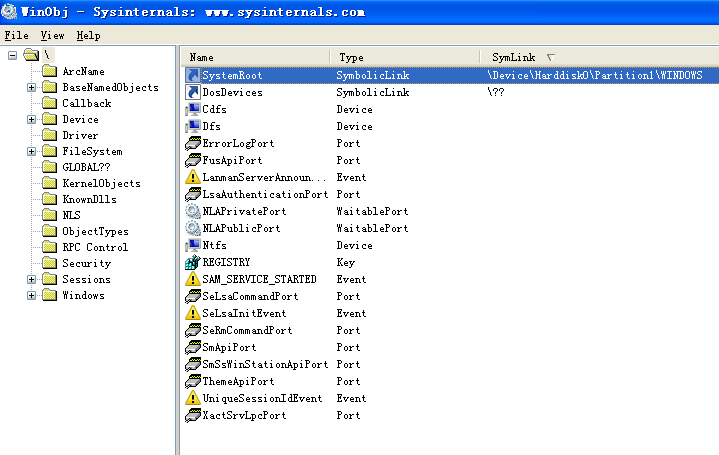Click the root backslash folder icon
This screenshot has height=455, width=719.
coord(32,55)
